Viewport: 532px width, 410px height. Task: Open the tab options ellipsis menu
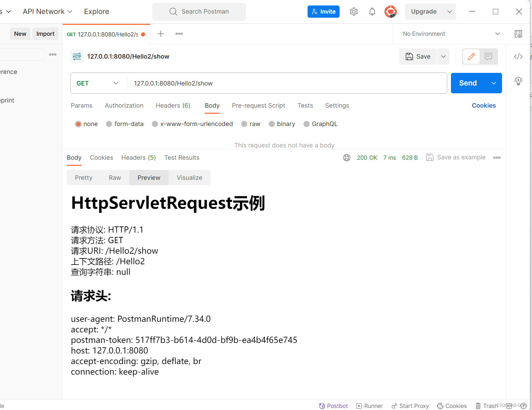[x=179, y=34]
